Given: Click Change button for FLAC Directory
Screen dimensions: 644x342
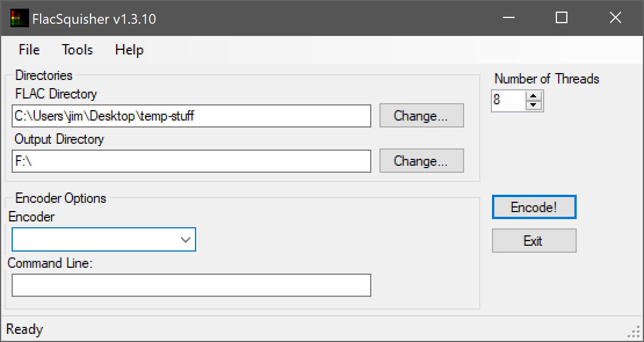Looking at the screenshot, I should point(421,116).
